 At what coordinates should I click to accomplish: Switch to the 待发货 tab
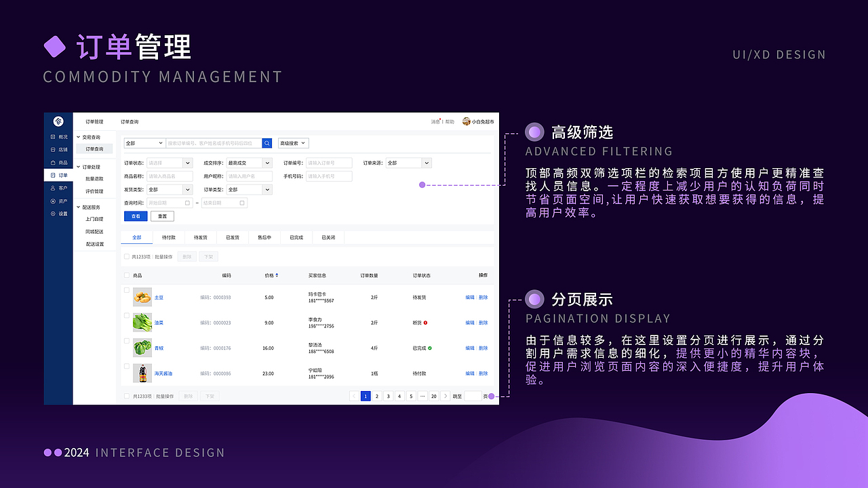pos(201,237)
